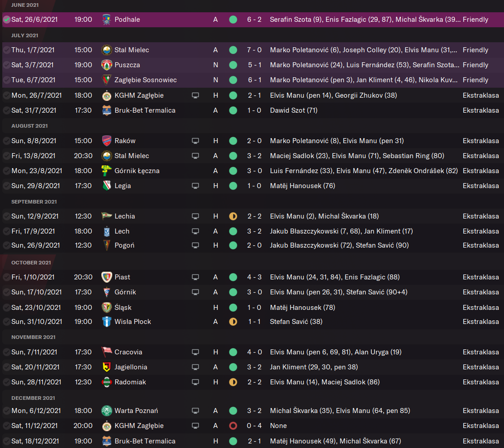Click the Lech club badge

(106, 231)
